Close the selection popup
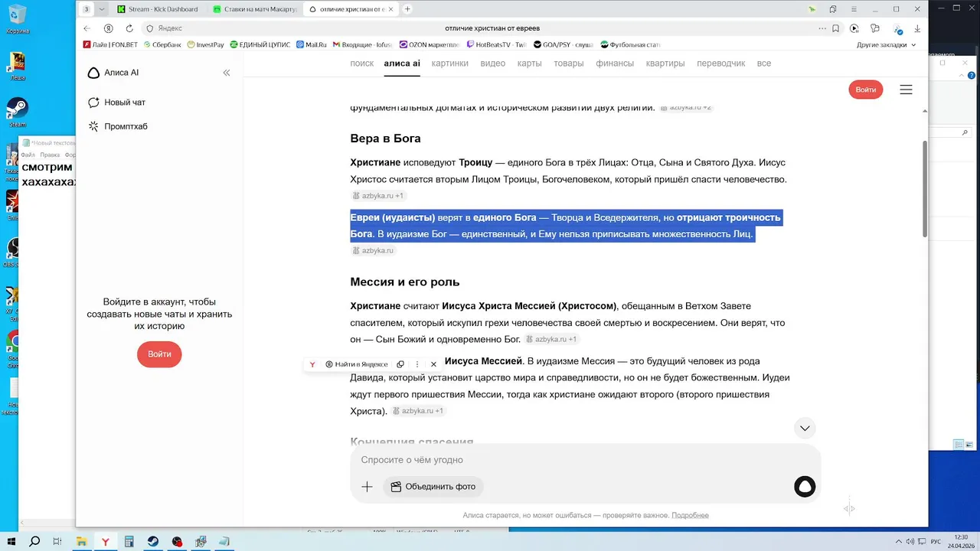Screen dimensions: 980x551 pos(433,364)
